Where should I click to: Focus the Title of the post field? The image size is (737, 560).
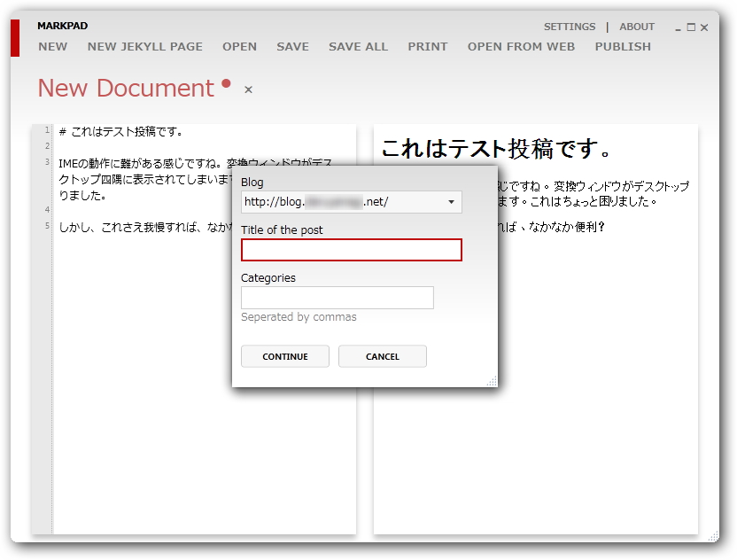click(x=351, y=250)
